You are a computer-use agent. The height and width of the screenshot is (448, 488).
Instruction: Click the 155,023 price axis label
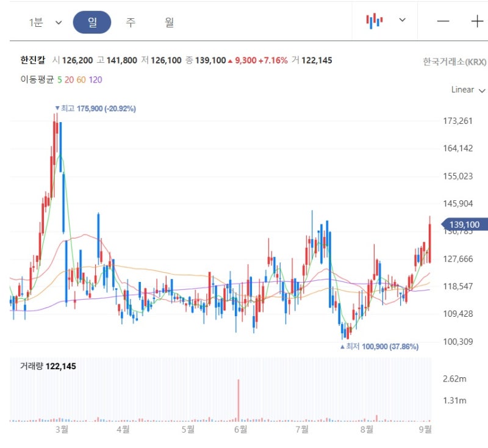pos(457,176)
